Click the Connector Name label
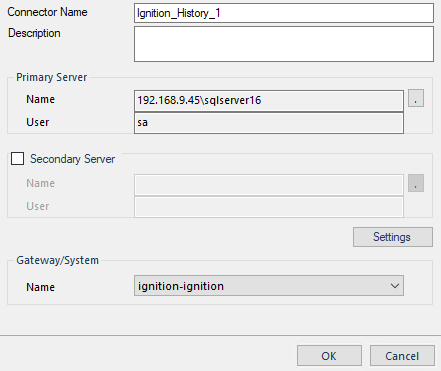 pyautogui.click(x=47, y=12)
